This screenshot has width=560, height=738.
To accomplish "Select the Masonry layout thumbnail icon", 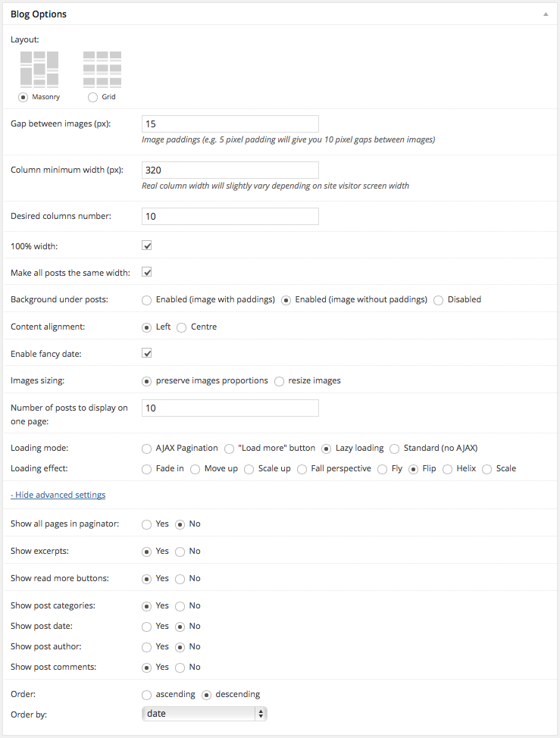I will (39, 70).
